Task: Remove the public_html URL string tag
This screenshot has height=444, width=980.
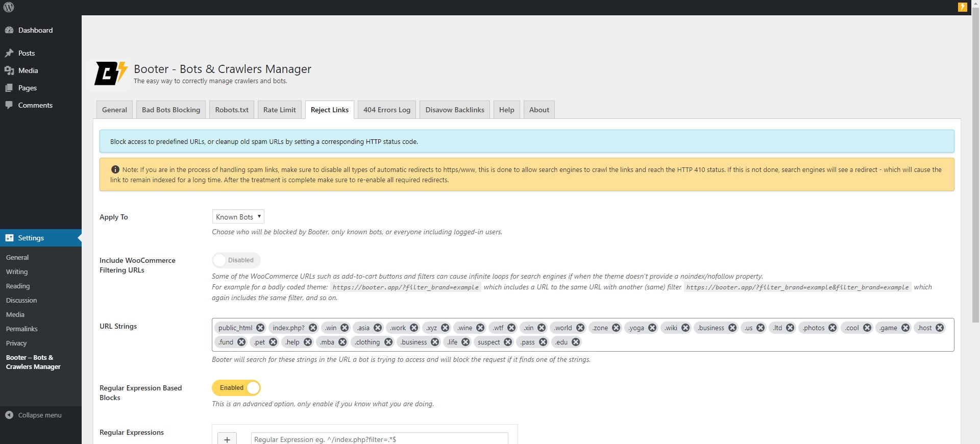Action: [260, 328]
